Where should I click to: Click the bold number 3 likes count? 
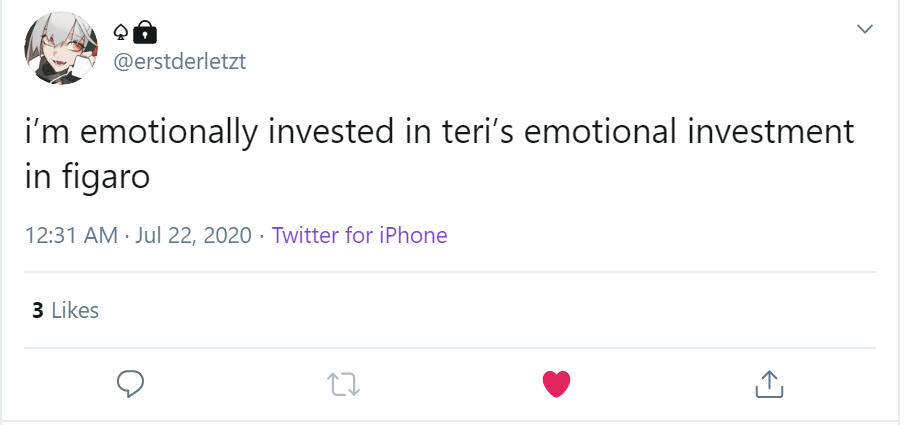coord(37,310)
